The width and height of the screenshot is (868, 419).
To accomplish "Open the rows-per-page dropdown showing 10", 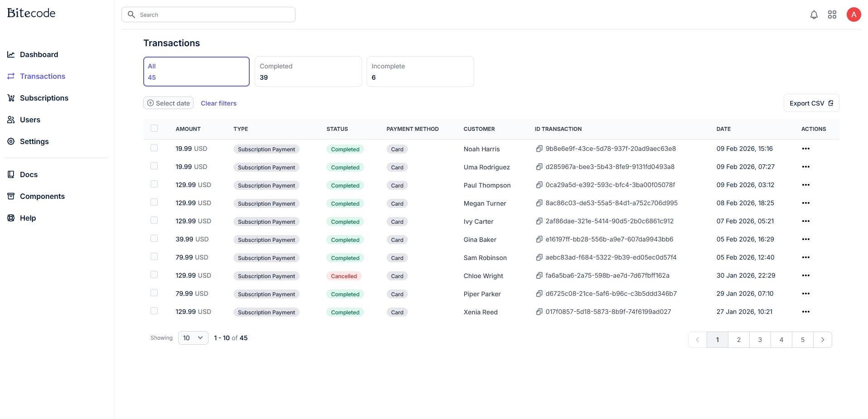I will [193, 338].
